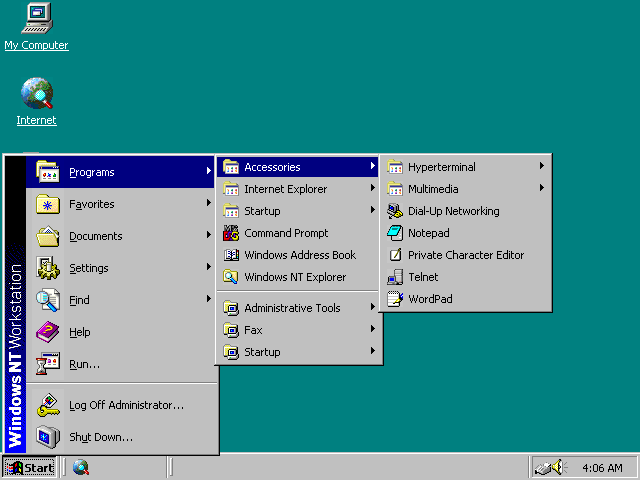
Task: Click the Multimedia folder icon
Action: [x=395, y=189]
